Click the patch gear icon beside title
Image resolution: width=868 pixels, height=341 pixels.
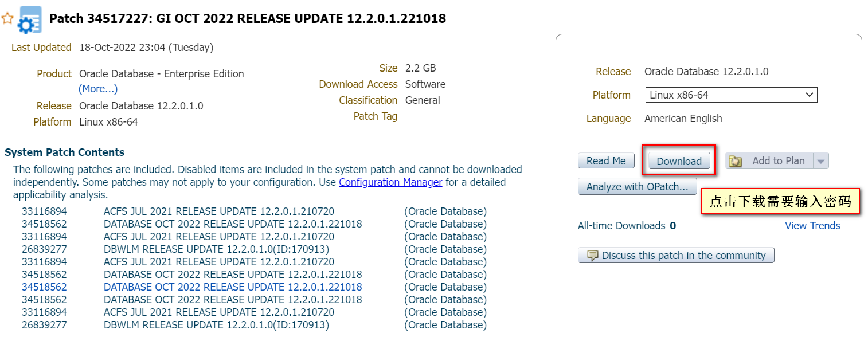coord(29,20)
